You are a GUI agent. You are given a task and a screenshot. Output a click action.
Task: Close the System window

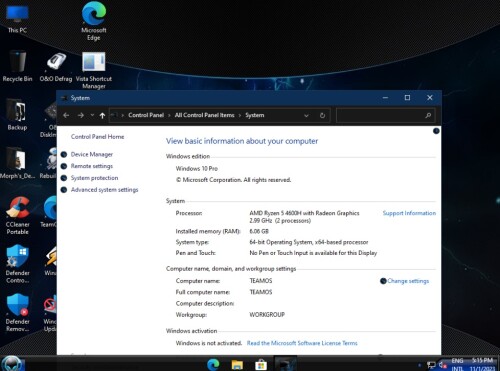pos(430,98)
